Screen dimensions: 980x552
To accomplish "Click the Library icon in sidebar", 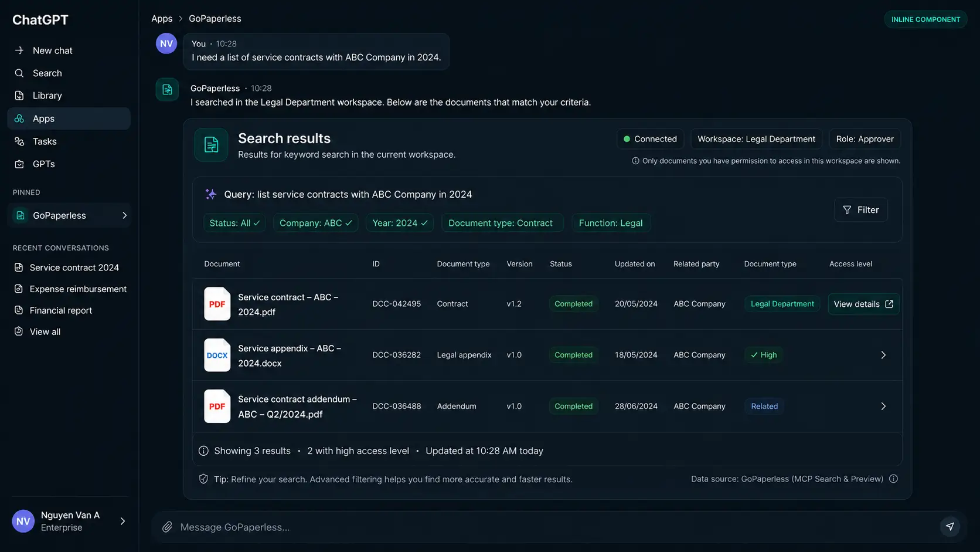I will pyautogui.click(x=19, y=96).
